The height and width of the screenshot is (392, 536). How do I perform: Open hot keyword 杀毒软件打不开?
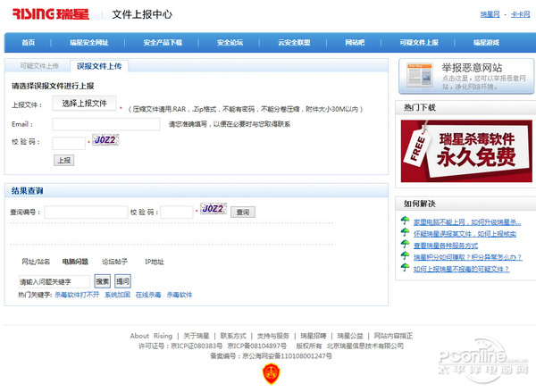(77, 295)
